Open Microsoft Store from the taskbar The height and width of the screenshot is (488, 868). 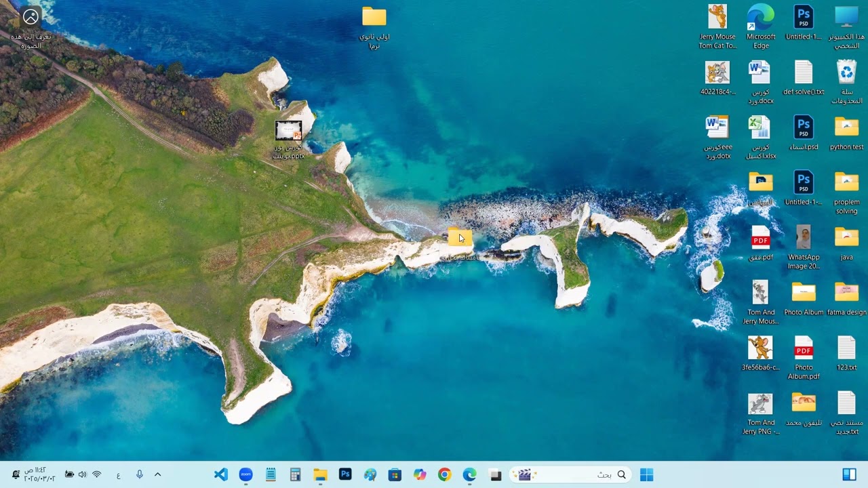[x=395, y=475]
